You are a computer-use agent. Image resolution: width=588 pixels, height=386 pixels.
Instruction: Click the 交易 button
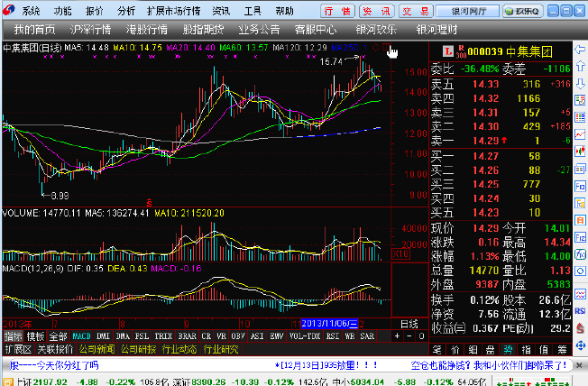[416, 11]
